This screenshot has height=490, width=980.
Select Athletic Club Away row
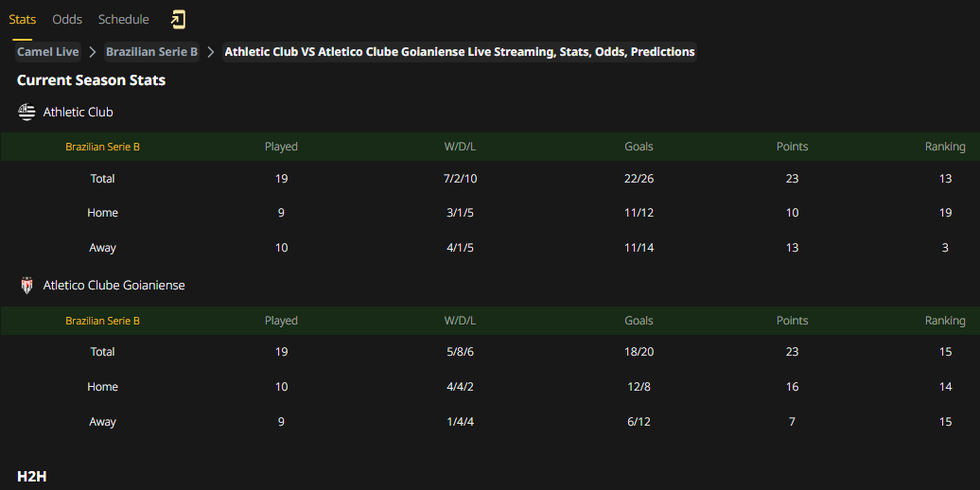point(490,248)
